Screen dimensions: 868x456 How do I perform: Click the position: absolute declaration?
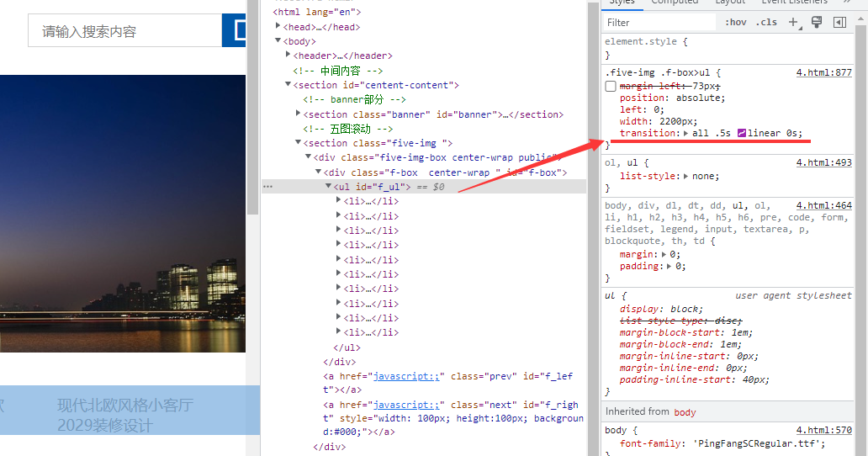(x=672, y=98)
